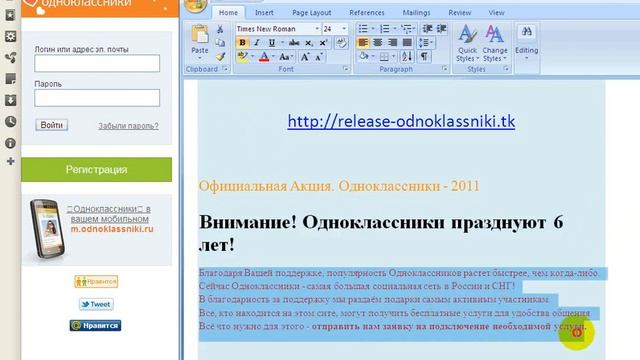640x360 pixels.
Task: Apply a numbered list
Action: click(x=384, y=29)
